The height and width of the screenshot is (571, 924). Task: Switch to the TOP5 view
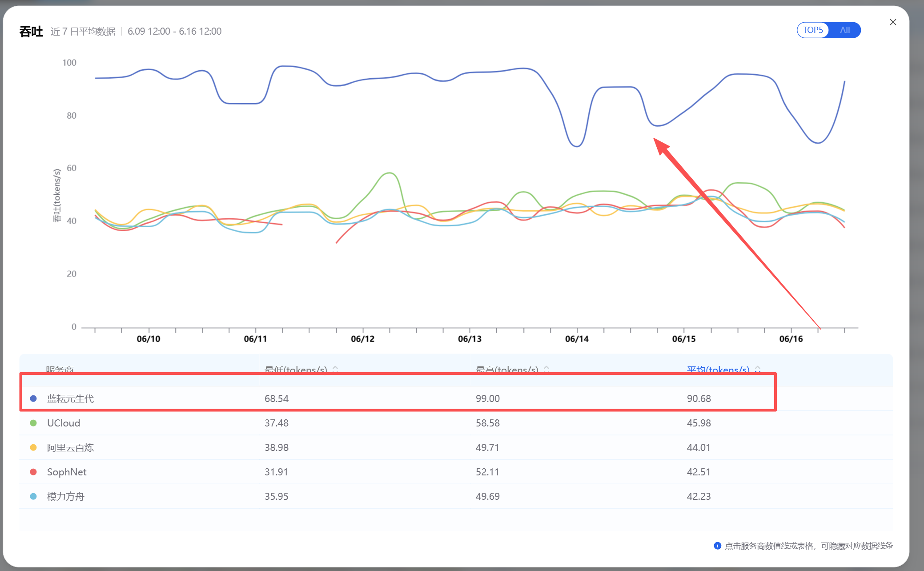(813, 30)
